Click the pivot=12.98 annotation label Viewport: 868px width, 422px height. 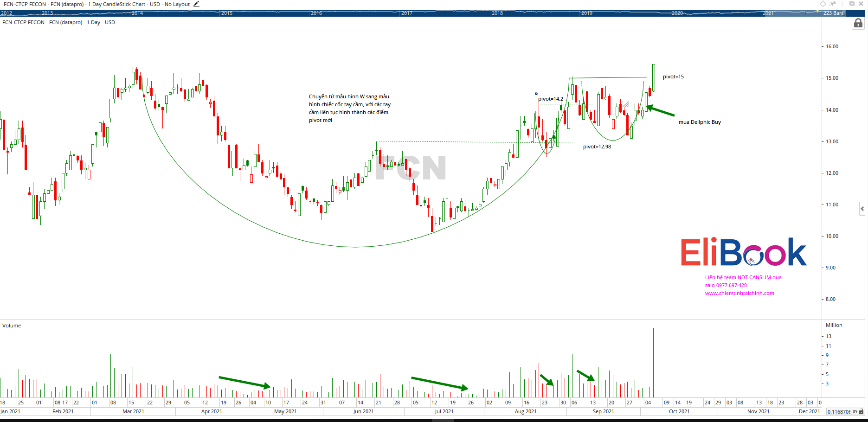pos(597,147)
